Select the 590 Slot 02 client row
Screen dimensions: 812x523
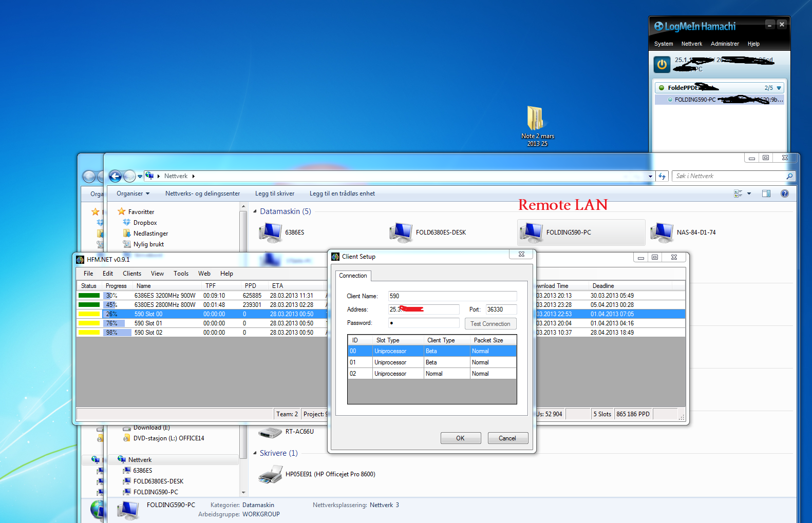click(x=202, y=333)
